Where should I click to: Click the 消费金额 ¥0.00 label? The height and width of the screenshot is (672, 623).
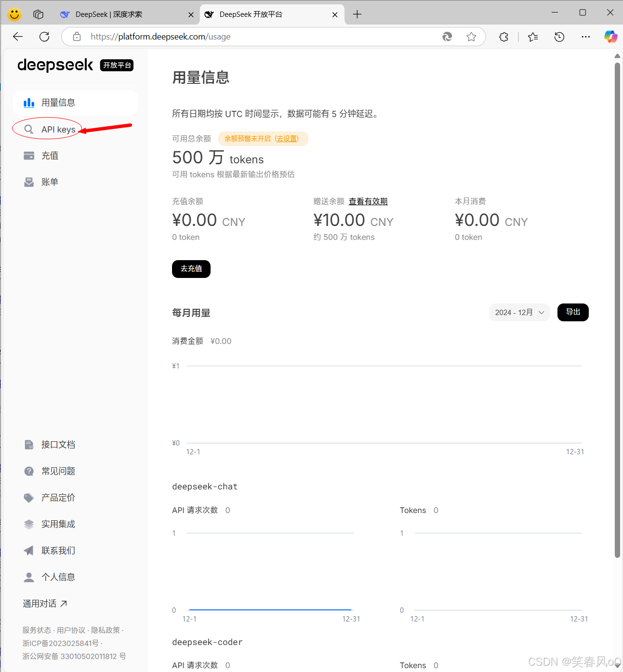(202, 341)
